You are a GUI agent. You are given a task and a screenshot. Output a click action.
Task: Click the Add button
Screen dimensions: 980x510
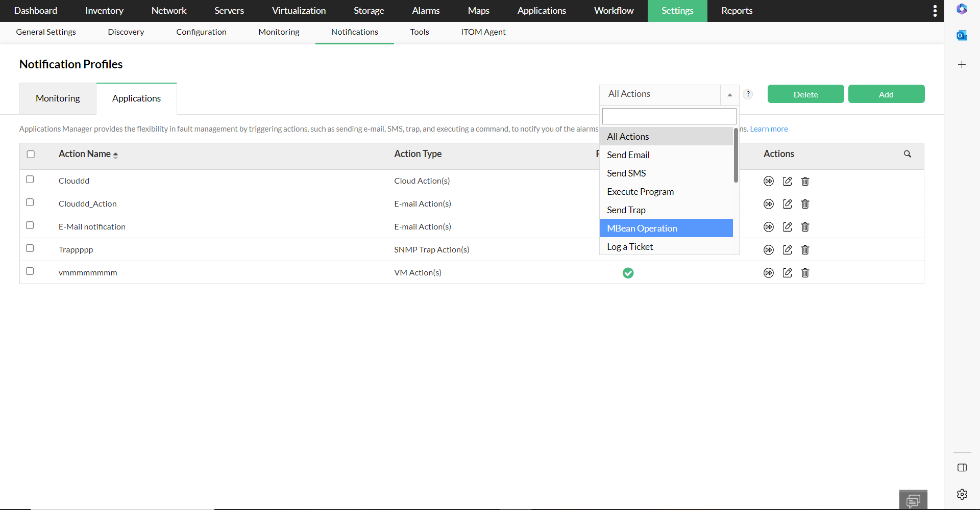pyautogui.click(x=886, y=94)
